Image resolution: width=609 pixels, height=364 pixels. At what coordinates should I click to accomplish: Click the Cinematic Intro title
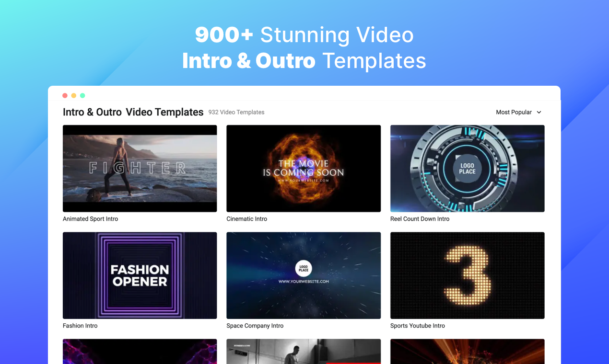[247, 219]
